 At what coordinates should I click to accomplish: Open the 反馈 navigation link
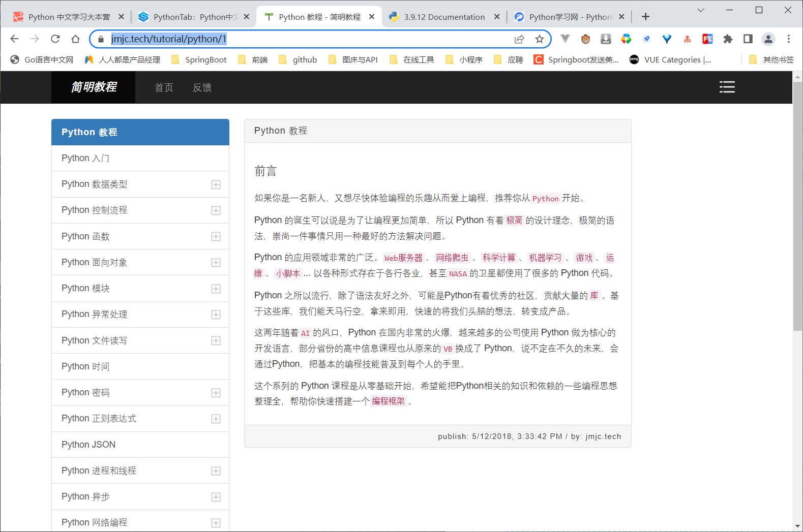pos(202,87)
